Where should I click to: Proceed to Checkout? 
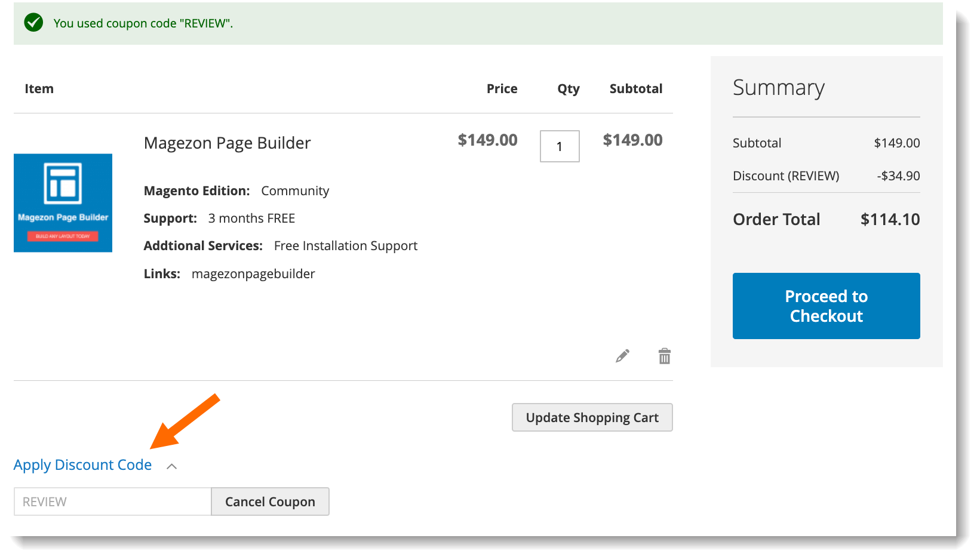pos(826,306)
